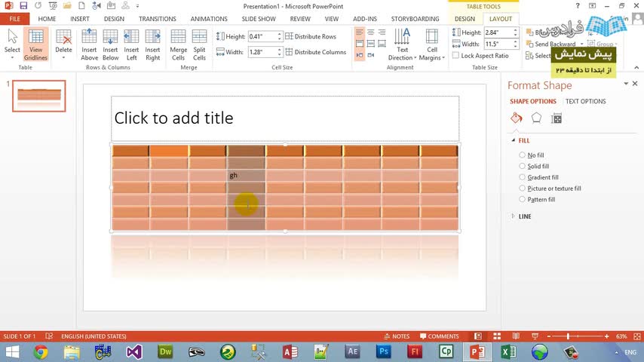Open the Effects pentagon icon tab
Viewport: 644px width, 362px height.
536,118
